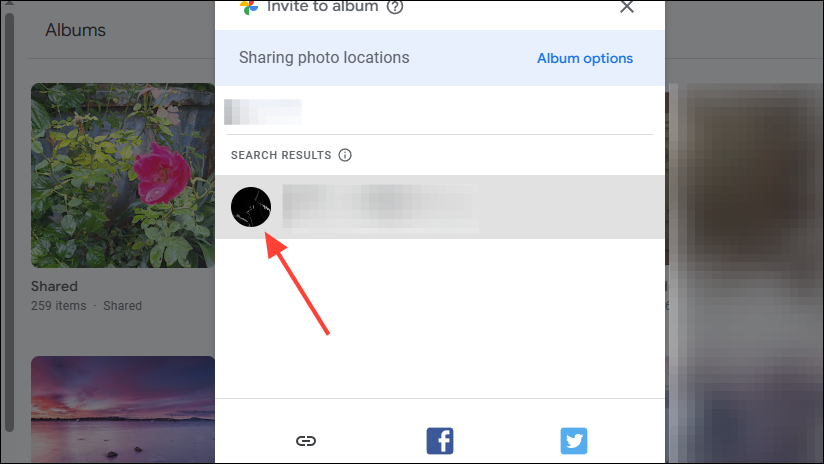The image size is (824, 464).
Task: Click the Google Photos pinwheel logo
Action: click(x=249, y=7)
